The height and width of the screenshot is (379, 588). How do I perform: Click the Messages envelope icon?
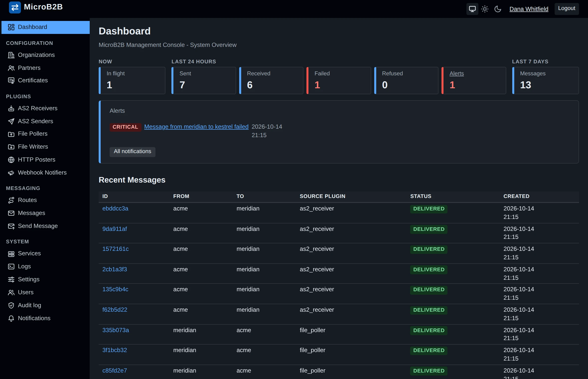point(11,213)
